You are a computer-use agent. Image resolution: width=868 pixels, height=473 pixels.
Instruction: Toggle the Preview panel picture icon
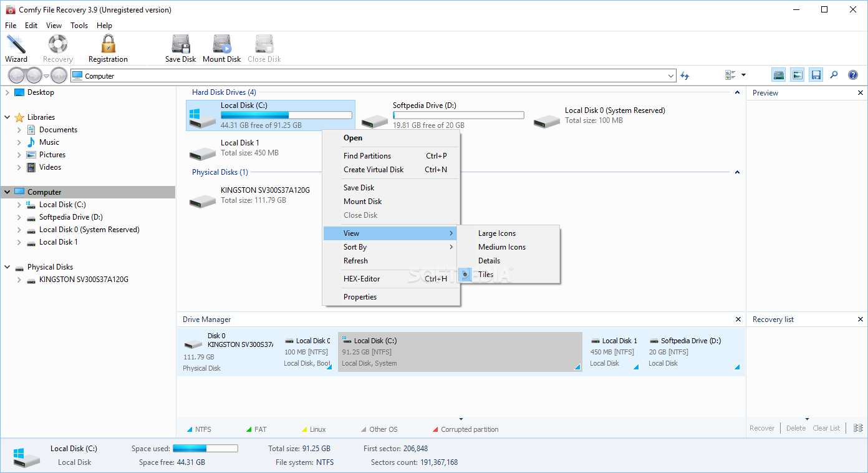point(798,76)
